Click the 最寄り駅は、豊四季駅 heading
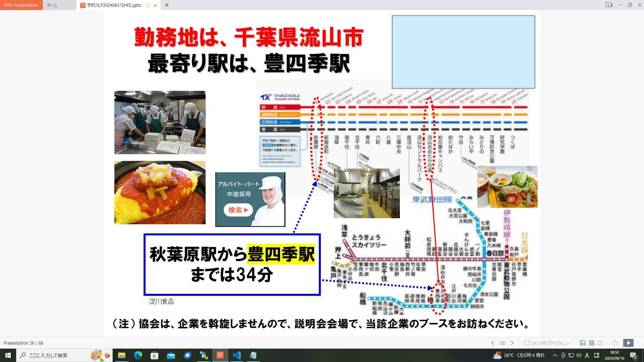This screenshot has height=362, width=644. (x=249, y=63)
